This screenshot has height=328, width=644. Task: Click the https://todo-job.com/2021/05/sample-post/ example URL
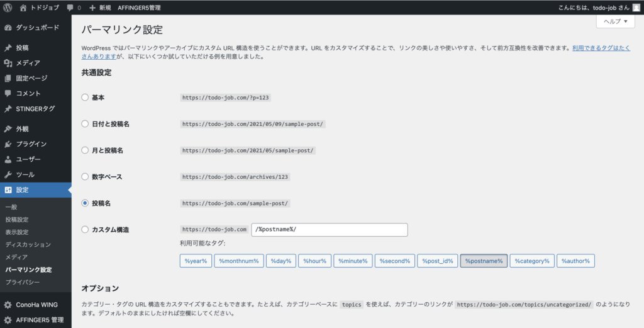(x=248, y=150)
